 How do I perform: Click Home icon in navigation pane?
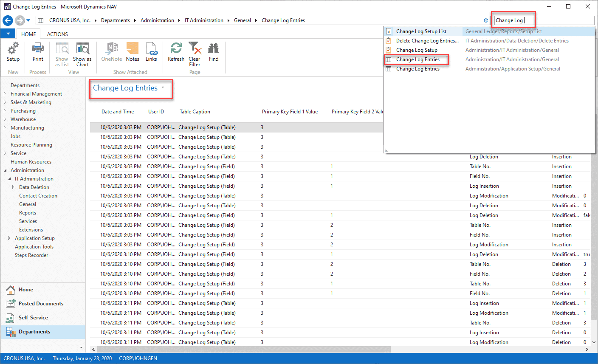coord(11,290)
